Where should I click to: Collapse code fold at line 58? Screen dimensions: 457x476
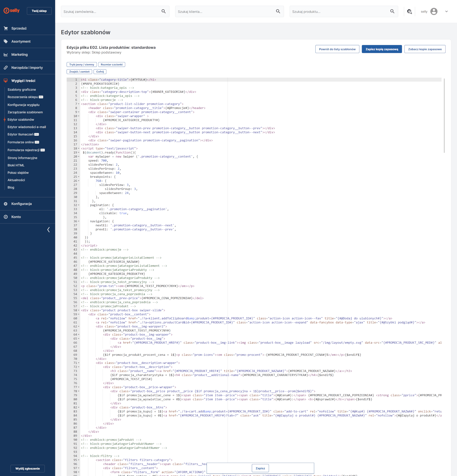coord(79,310)
